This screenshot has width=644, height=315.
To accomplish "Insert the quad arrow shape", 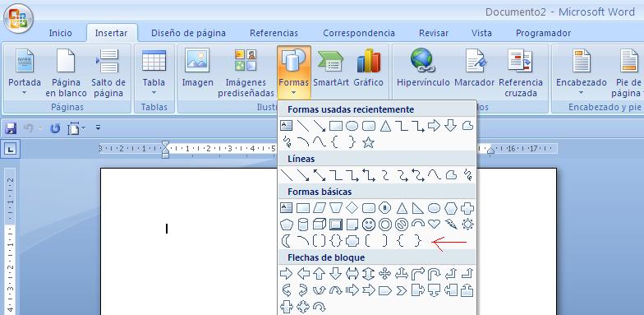I will pyautogui.click(x=384, y=273).
